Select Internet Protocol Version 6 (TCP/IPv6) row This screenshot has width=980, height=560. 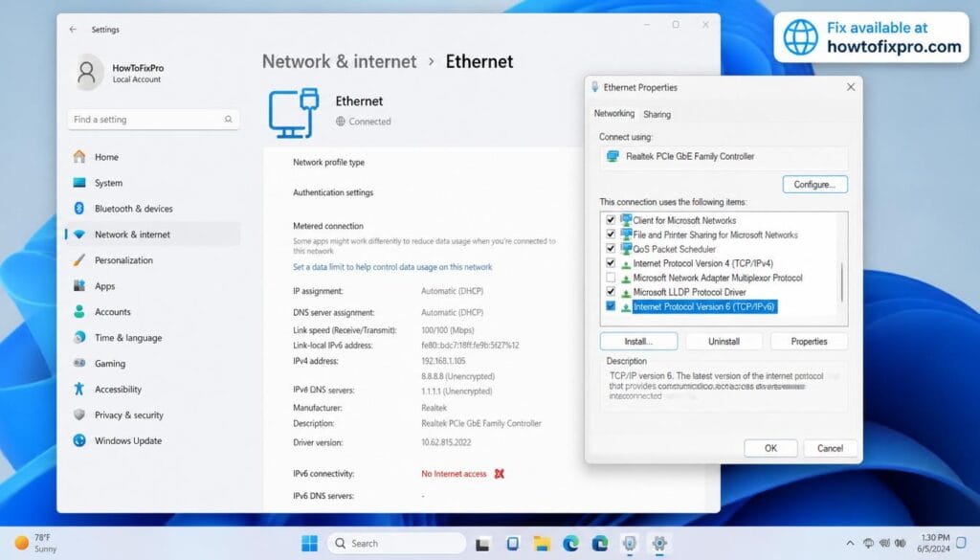[x=703, y=306]
